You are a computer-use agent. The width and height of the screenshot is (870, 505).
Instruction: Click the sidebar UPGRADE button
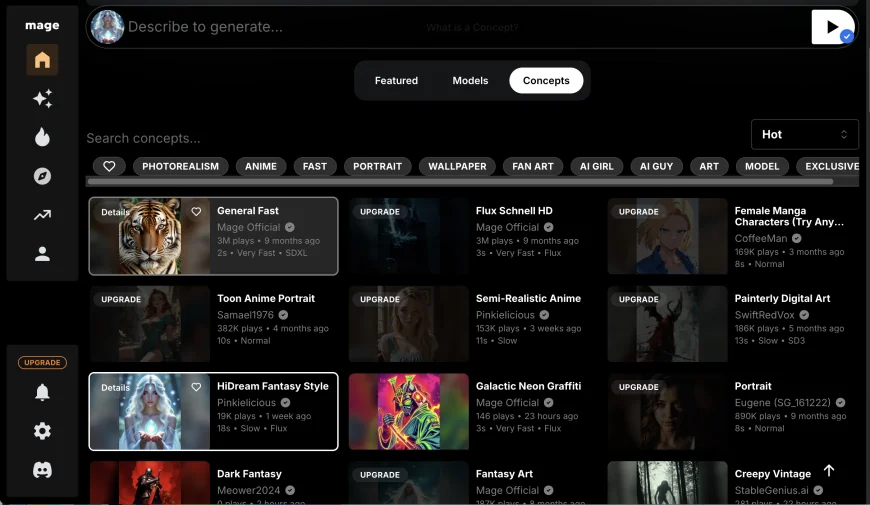click(42, 363)
